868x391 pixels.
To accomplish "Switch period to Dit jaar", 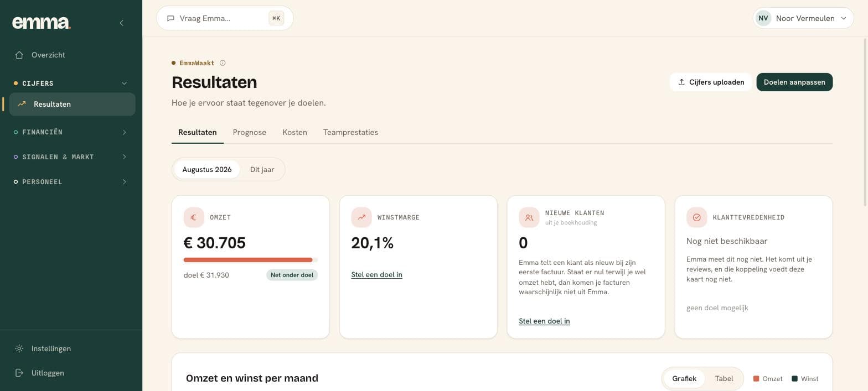I will click(262, 169).
